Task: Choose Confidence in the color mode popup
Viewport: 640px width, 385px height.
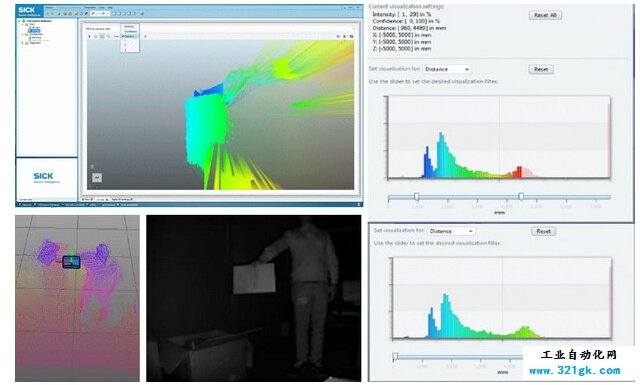Action: (x=131, y=31)
